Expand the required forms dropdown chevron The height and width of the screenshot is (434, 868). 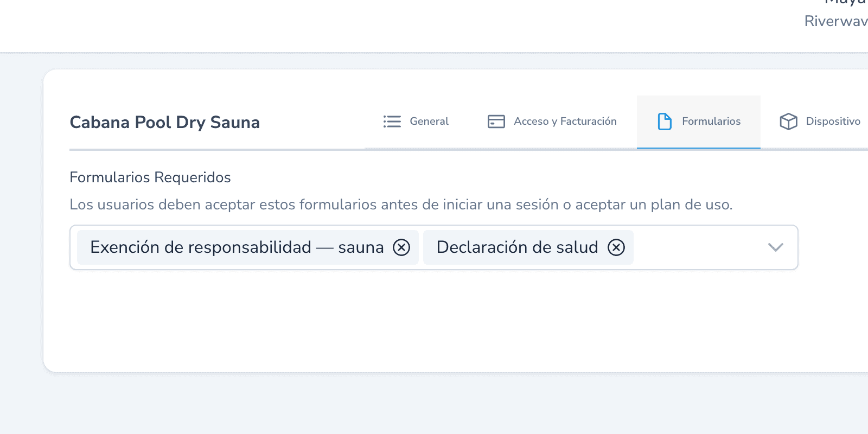776,247
